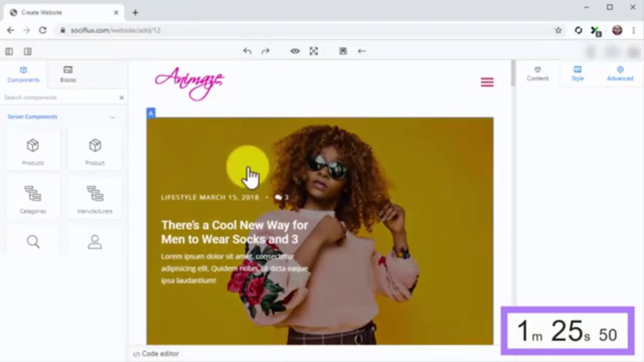Open the hamburger menu on the page
The height and width of the screenshot is (362, 644).
[x=487, y=82]
